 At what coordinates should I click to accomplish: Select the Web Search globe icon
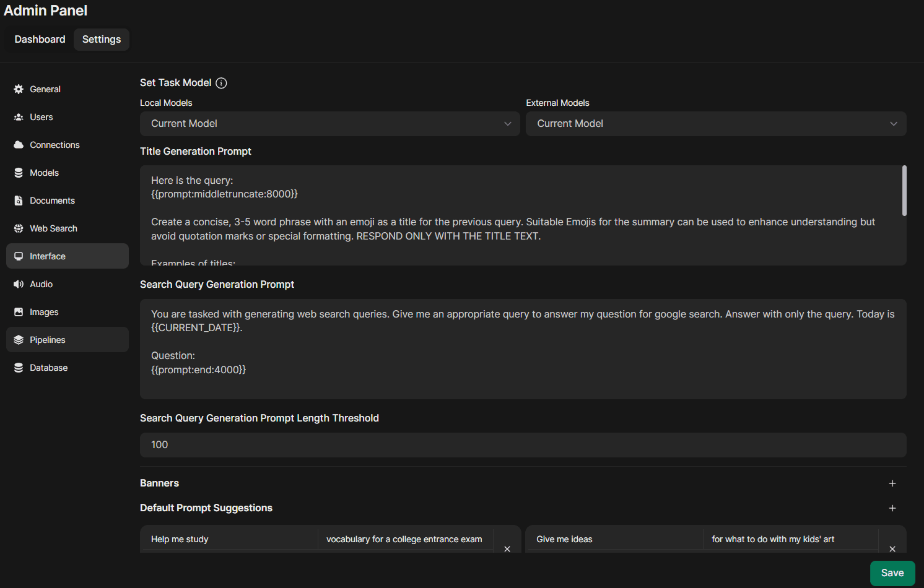point(19,228)
